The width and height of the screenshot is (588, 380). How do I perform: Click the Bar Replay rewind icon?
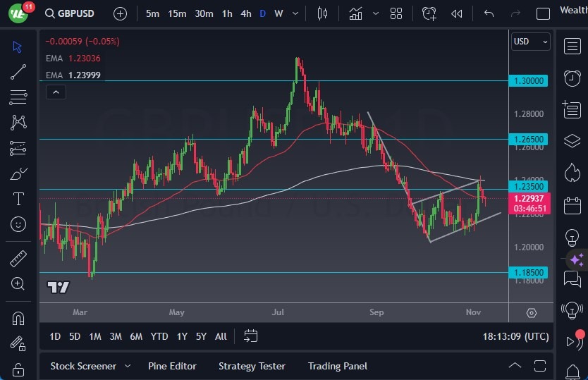pyautogui.click(x=456, y=13)
